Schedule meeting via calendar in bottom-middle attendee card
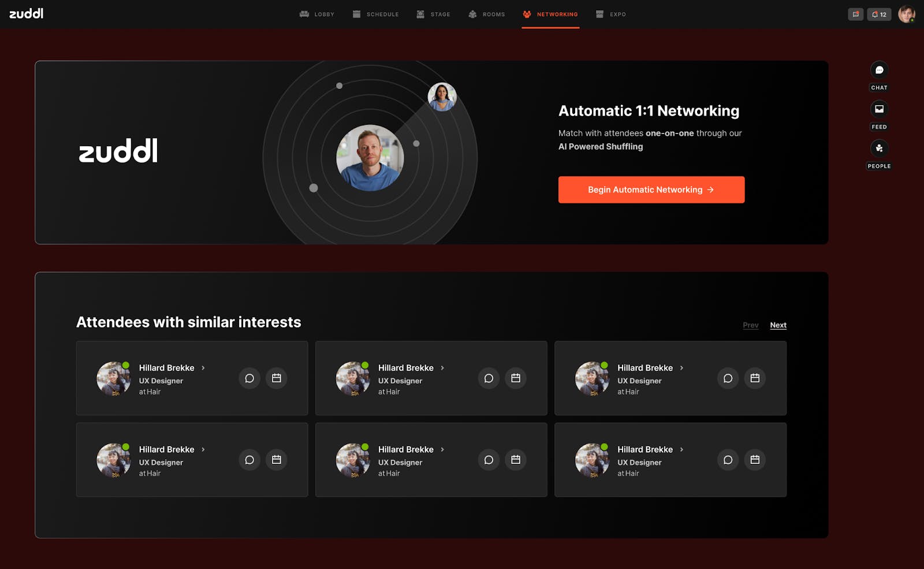This screenshot has height=569, width=924. (516, 460)
